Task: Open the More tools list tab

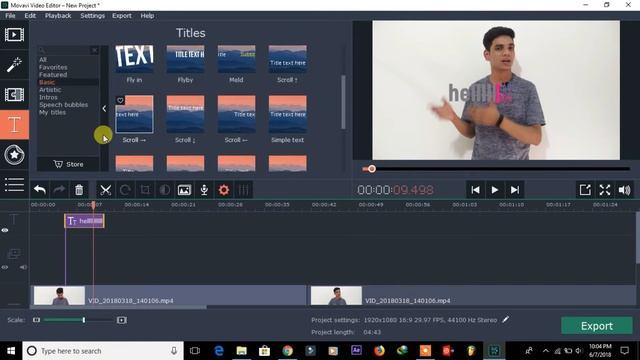Action: tap(14, 184)
